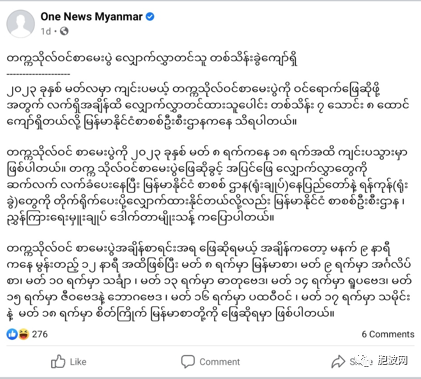Open the One News Myanmar profile picture
The height and width of the screenshot is (379, 421).
pos(20,23)
